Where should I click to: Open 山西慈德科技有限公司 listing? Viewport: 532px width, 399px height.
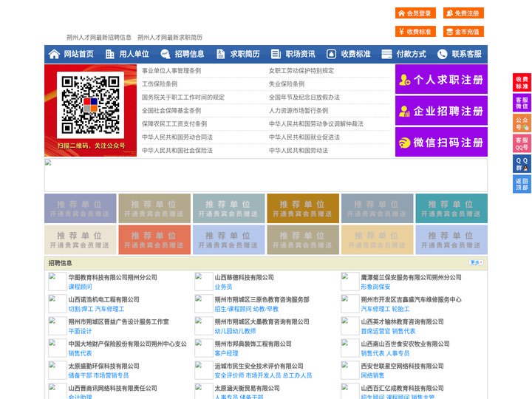click(x=244, y=277)
